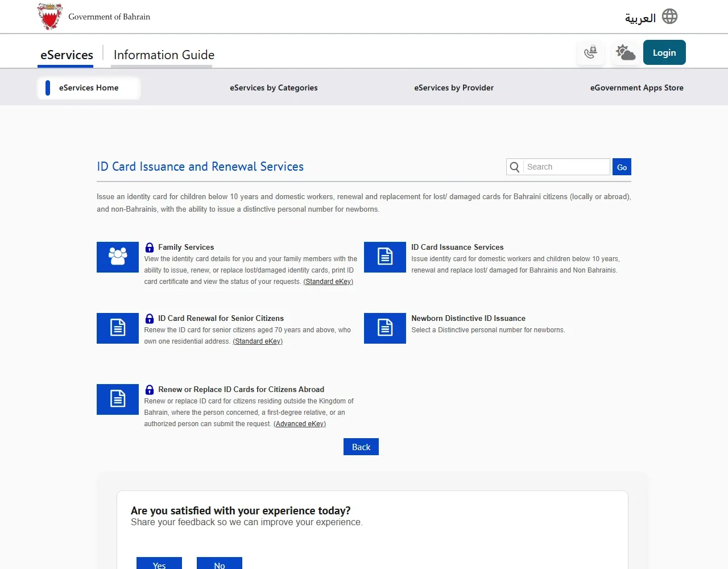This screenshot has width=728, height=569.
Task: Click the Back button
Action: [x=361, y=447]
